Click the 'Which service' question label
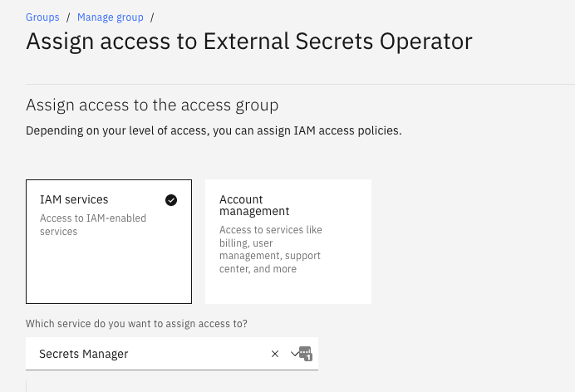The height and width of the screenshot is (392, 575). click(x=136, y=323)
